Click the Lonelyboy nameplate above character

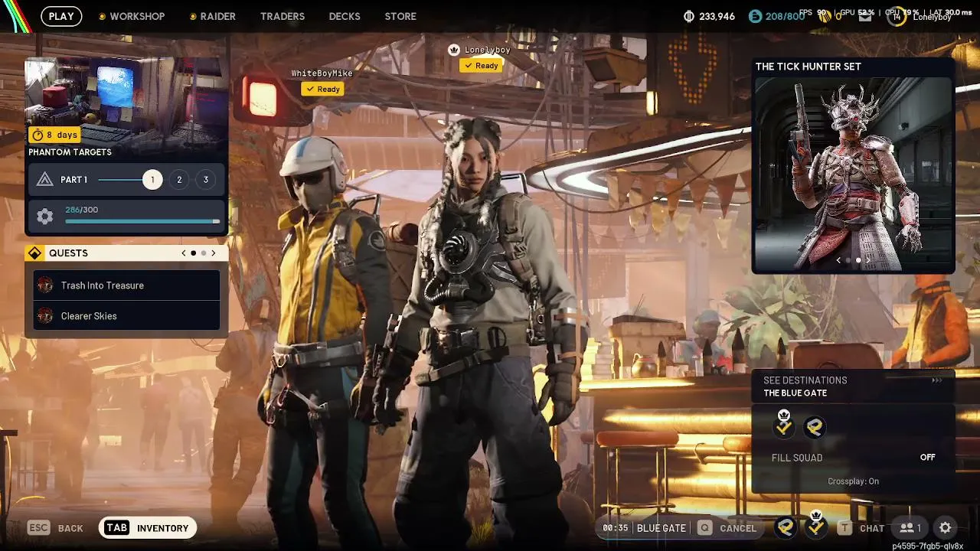pos(487,50)
